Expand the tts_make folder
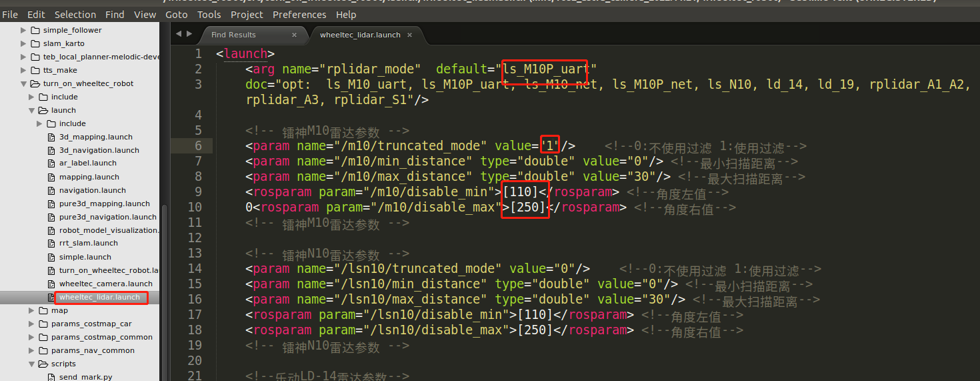The image size is (980, 381). click(x=24, y=70)
